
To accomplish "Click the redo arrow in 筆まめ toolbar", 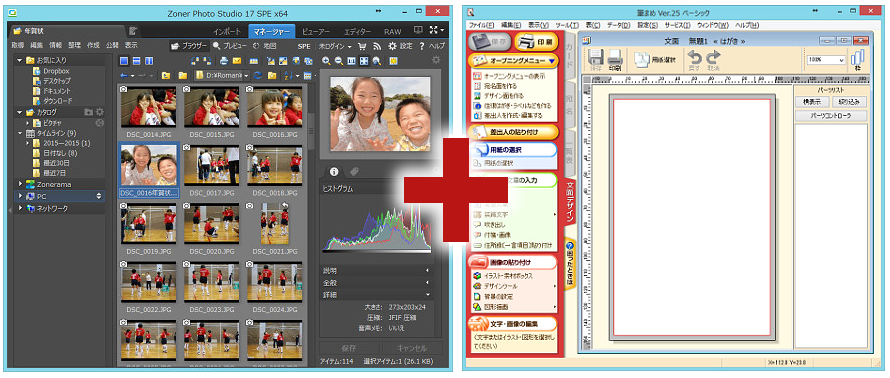I will coord(713,59).
